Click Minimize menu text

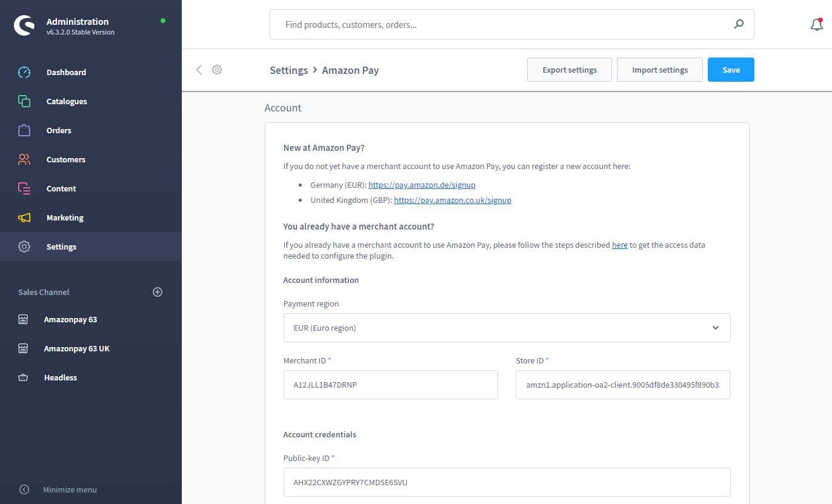pos(70,489)
